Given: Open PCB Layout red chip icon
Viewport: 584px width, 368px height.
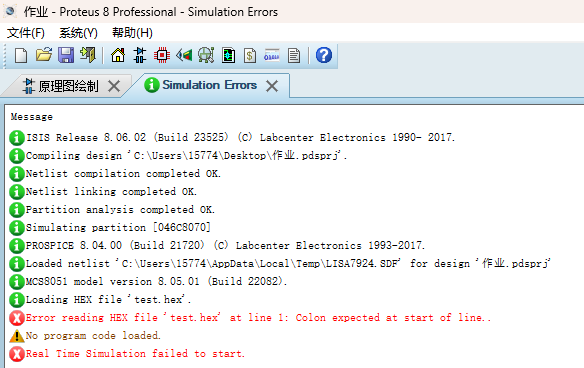Looking at the screenshot, I should [x=162, y=55].
